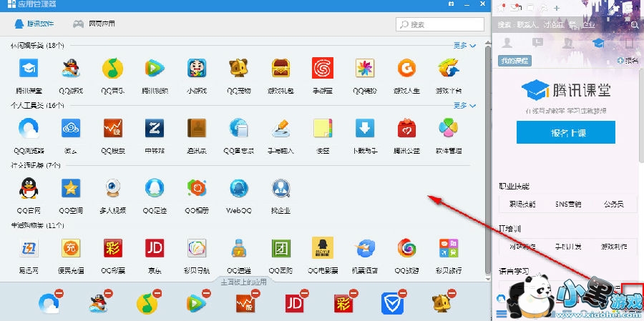This screenshot has height=321, width=644.
Task: Switch to the 网页应用 tab
Action: click(94, 24)
